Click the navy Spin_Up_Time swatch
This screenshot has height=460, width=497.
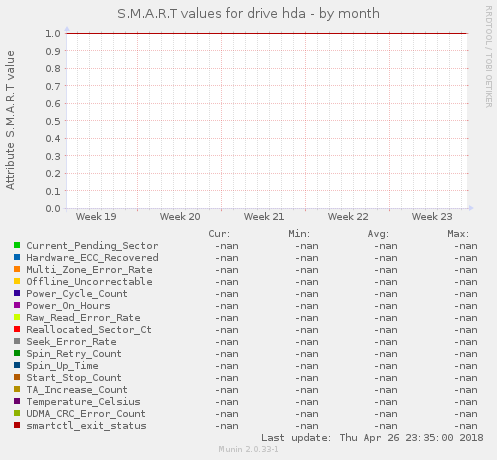[17, 365]
